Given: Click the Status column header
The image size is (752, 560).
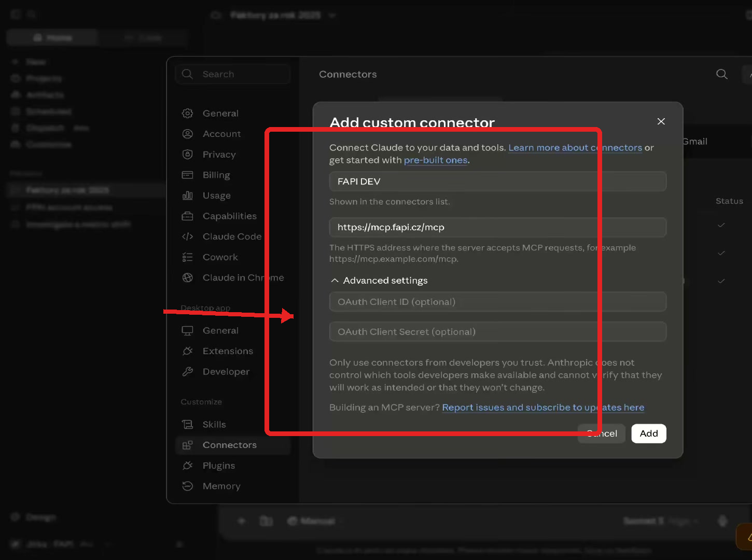Looking at the screenshot, I should [x=729, y=201].
